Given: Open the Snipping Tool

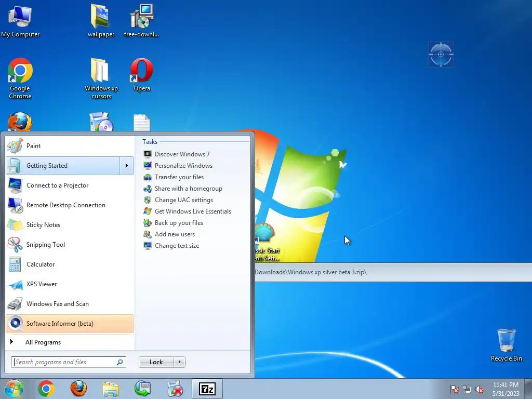Looking at the screenshot, I should tap(70, 245).
